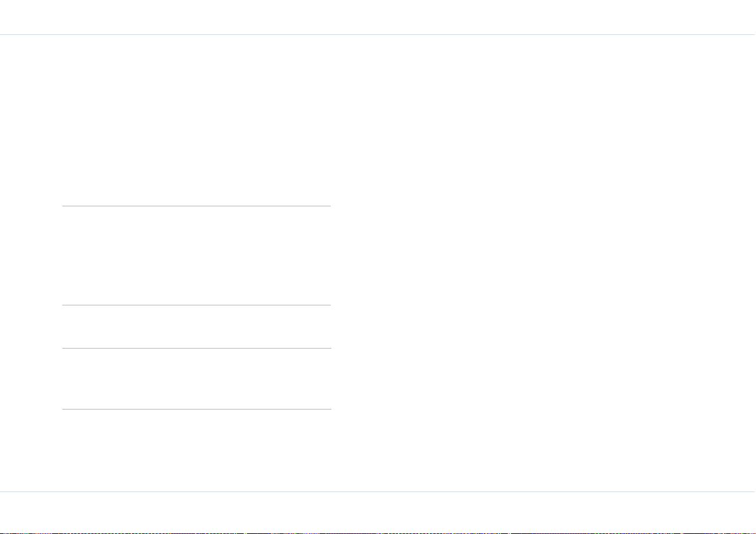Click the large empty pane right of the dividers
Screen dimensions: 756x534
coord(543,264)
